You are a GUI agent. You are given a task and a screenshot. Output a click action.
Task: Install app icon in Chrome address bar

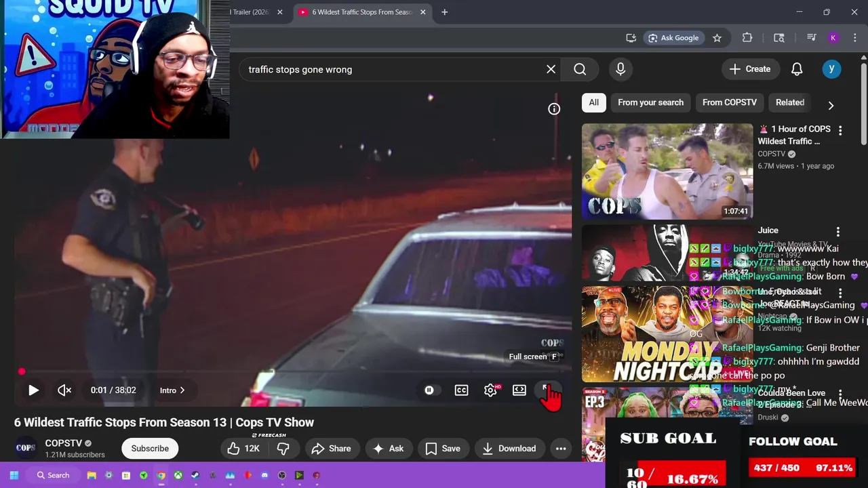pos(631,38)
